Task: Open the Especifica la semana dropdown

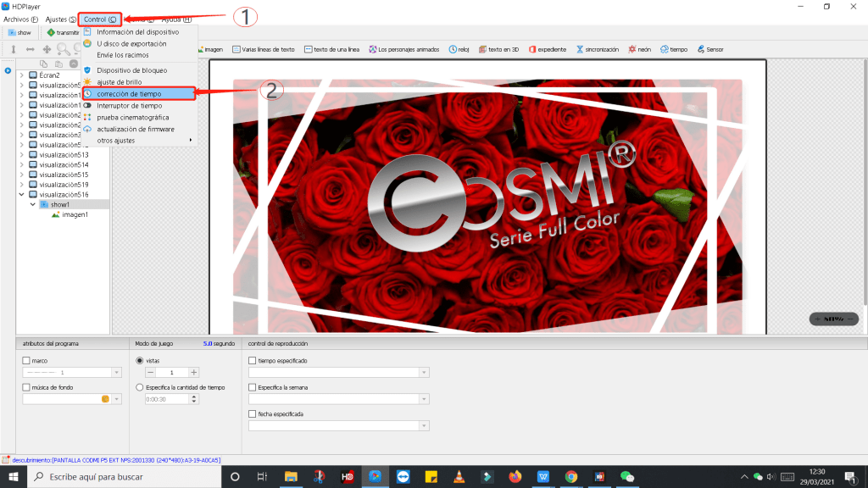Action: (424, 399)
